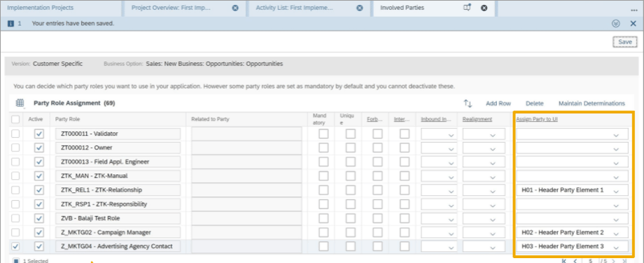Click the Realignment column header

coord(477,120)
